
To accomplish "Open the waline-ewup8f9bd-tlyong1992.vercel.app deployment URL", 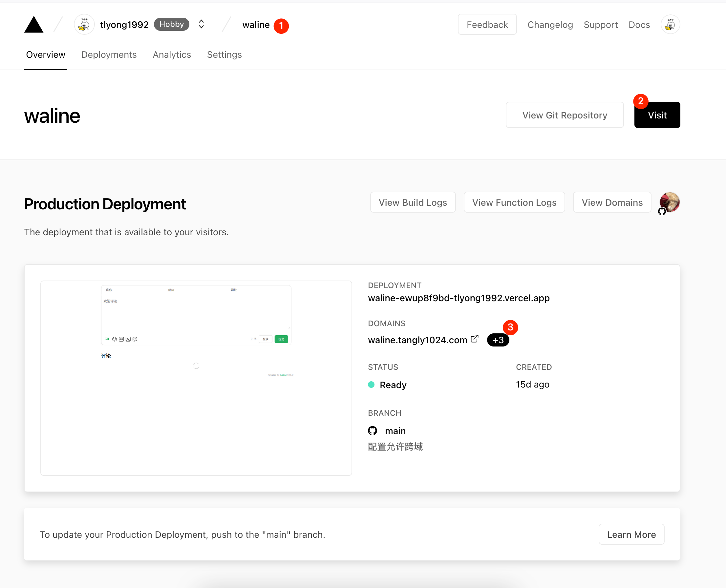I will (459, 298).
